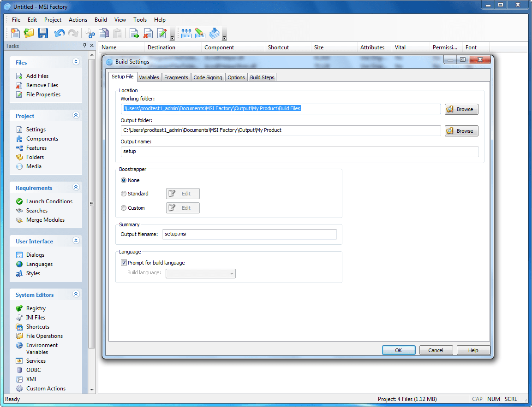This screenshot has width=532, height=407.
Task: Click the Undo arrow icon
Action: tap(59, 33)
